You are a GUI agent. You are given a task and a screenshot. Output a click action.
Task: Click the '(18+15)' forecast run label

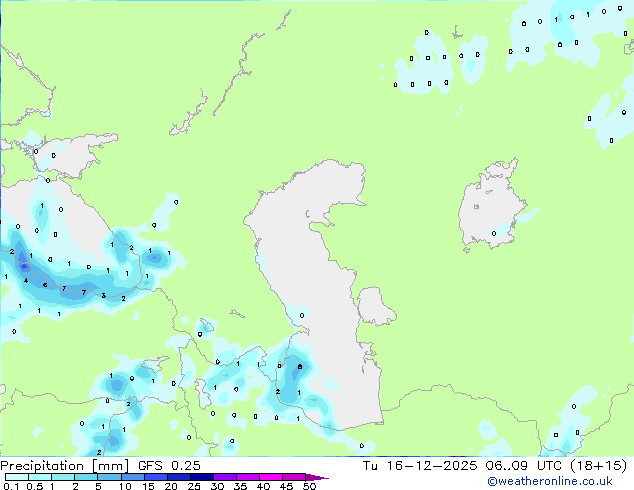click(598, 466)
